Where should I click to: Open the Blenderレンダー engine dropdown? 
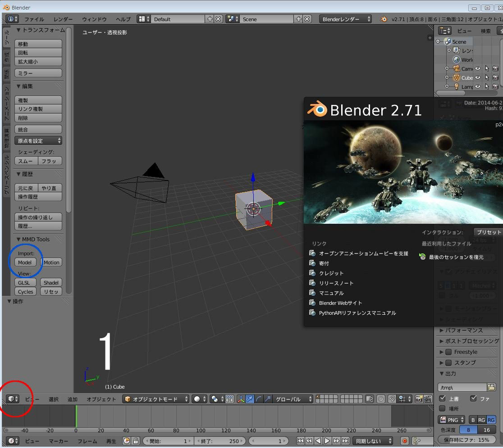coord(345,19)
